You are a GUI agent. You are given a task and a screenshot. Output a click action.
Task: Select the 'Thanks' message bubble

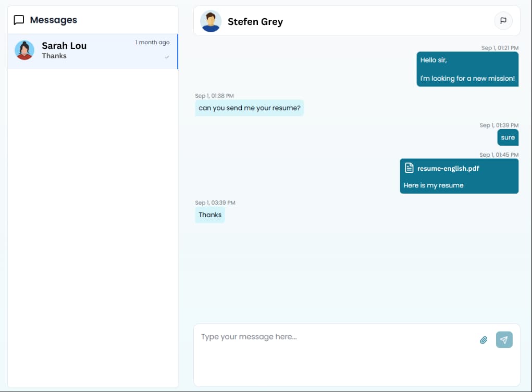click(209, 214)
